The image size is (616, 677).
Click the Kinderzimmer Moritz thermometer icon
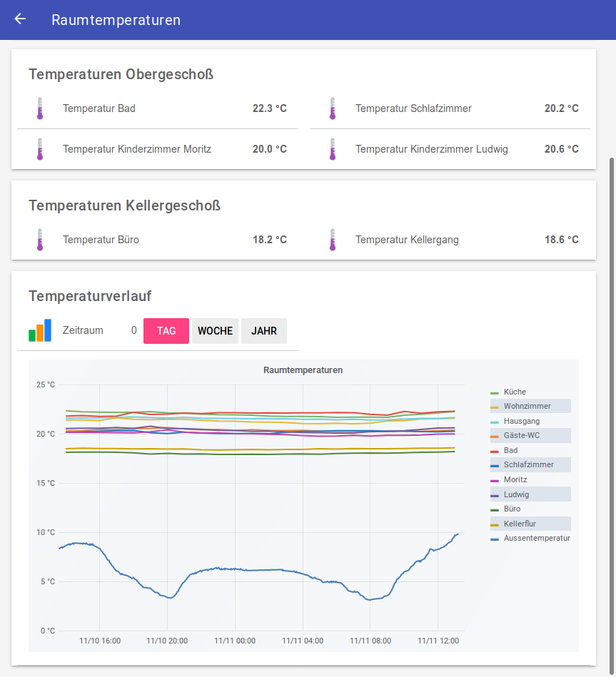pyautogui.click(x=40, y=149)
